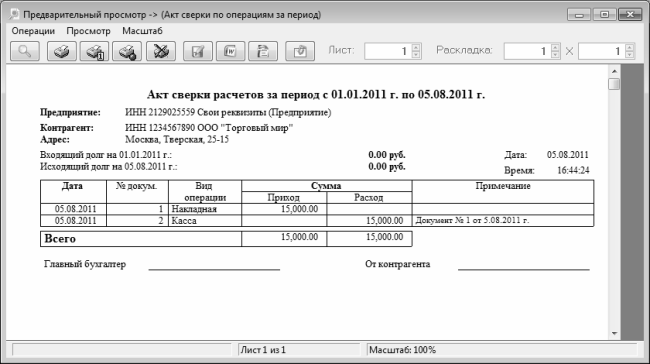Decrease the Лист page number spinner
Screen dimensions: 650x364
point(416,55)
